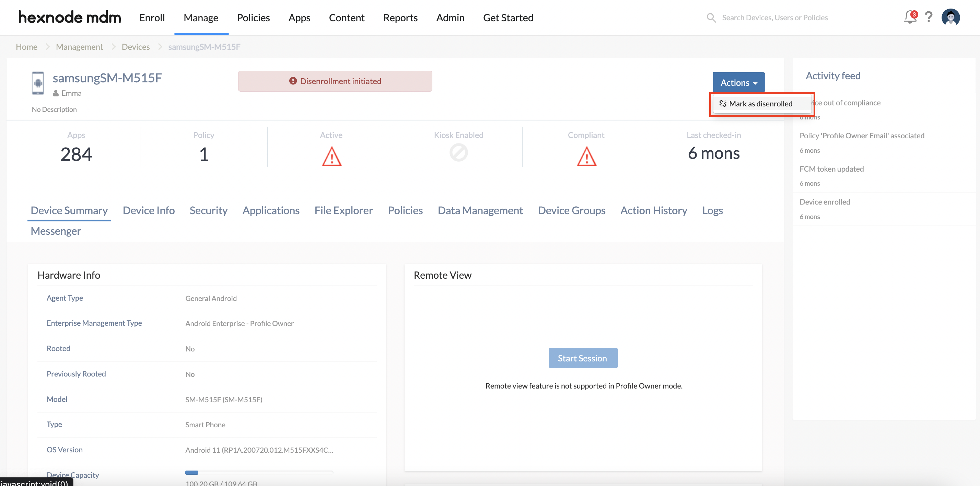Click the Hardware Info heading
980x486 pixels.
pyautogui.click(x=69, y=275)
